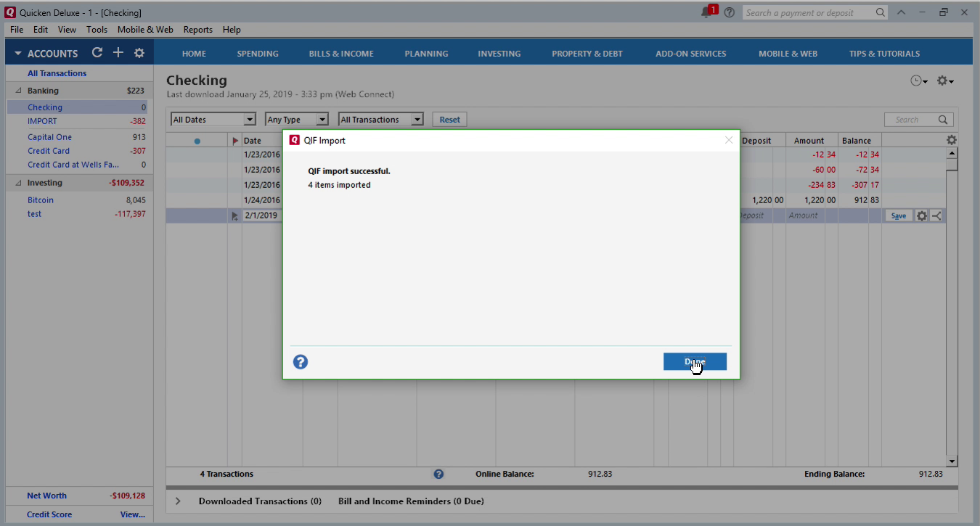980x526 pixels.
Task: Click the Save button in register row
Action: 899,215
